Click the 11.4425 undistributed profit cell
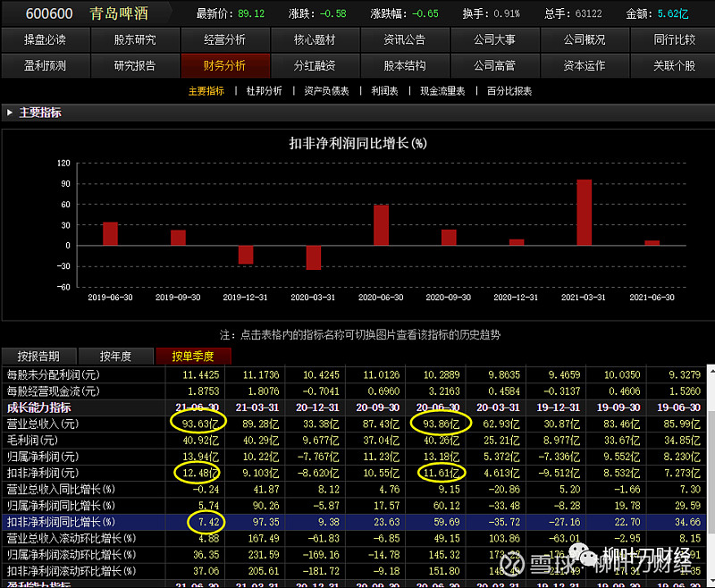The image size is (715, 588). pyautogui.click(x=200, y=374)
